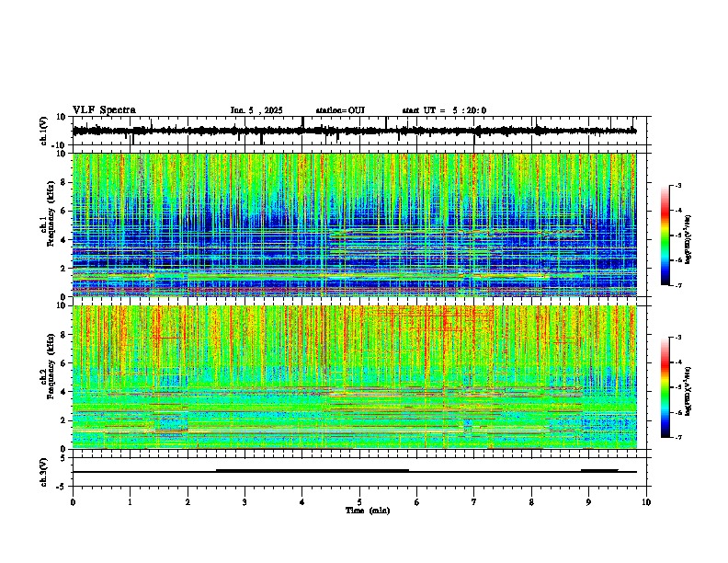
Task: Click the "start UT = 5 :20: 0" label
Action: pos(444,110)
